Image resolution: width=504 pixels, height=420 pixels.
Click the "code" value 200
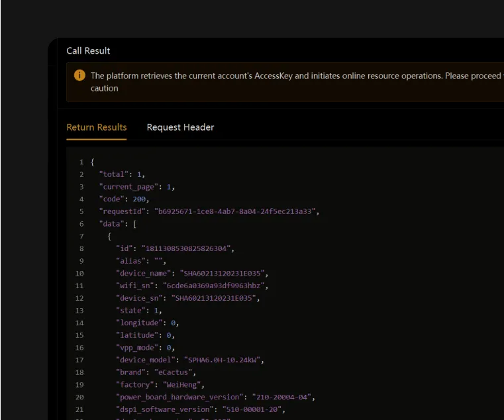(141, 199)
